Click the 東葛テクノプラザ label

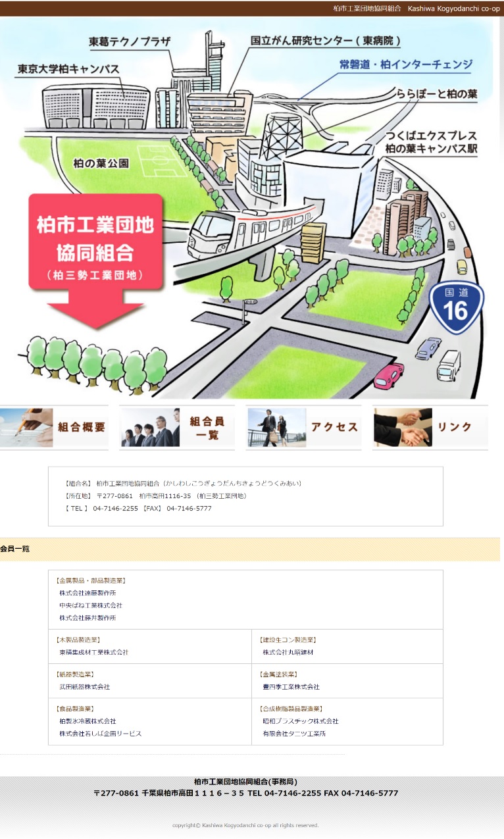point(130,42)
